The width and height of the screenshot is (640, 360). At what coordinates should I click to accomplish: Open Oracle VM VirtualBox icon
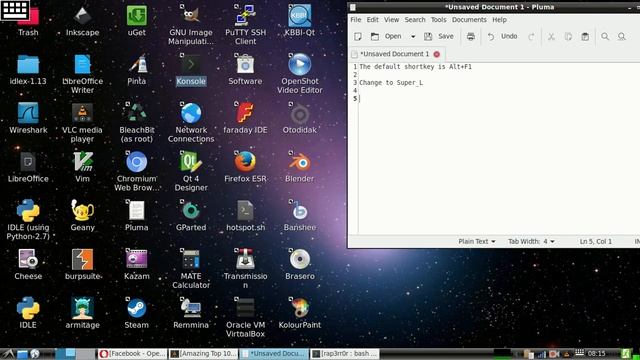245,318
